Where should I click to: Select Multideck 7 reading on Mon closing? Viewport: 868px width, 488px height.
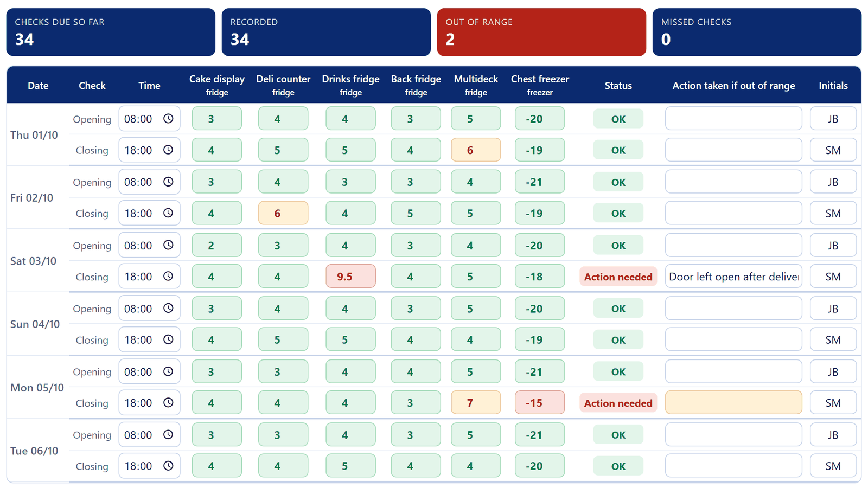[x=476, y=403]
